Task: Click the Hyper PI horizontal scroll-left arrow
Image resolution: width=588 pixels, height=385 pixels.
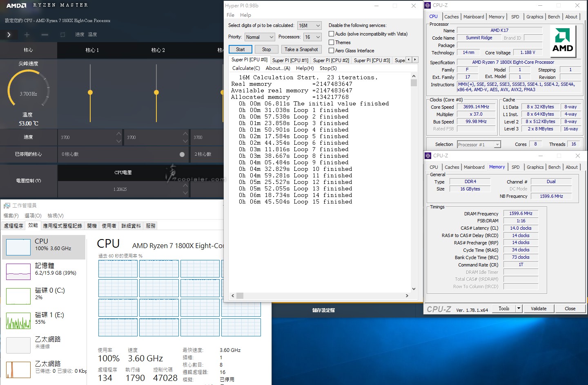Action: tap(233, 295)
